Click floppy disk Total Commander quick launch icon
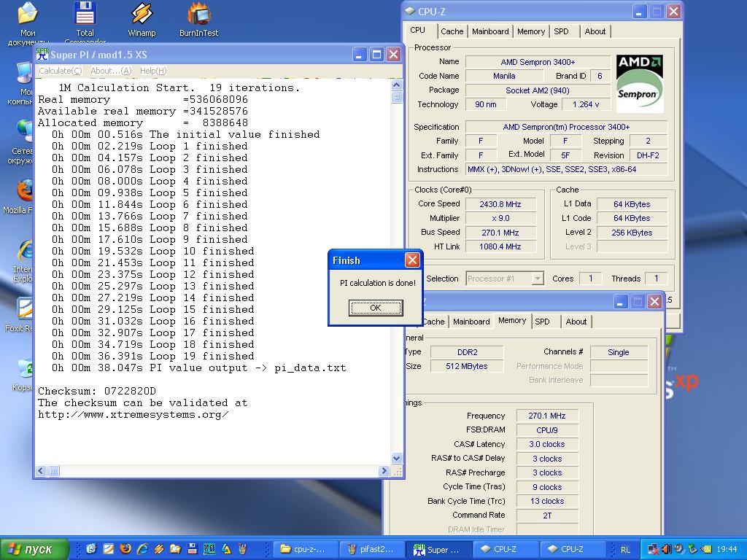This screenshot has width=747, height=560. (x=192, y=549)
